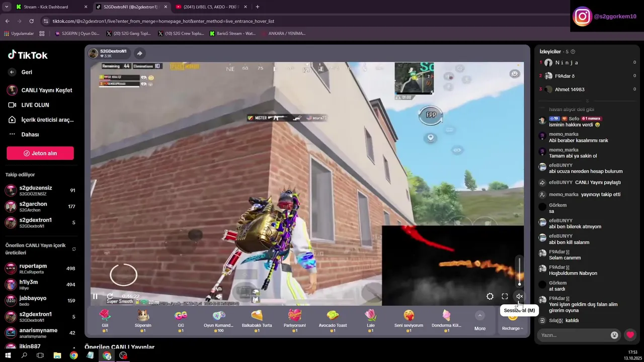This screenshot has height=362, width=644.
Task: Open the S2GEPIN bookmark
Action: tap(77, 34)
